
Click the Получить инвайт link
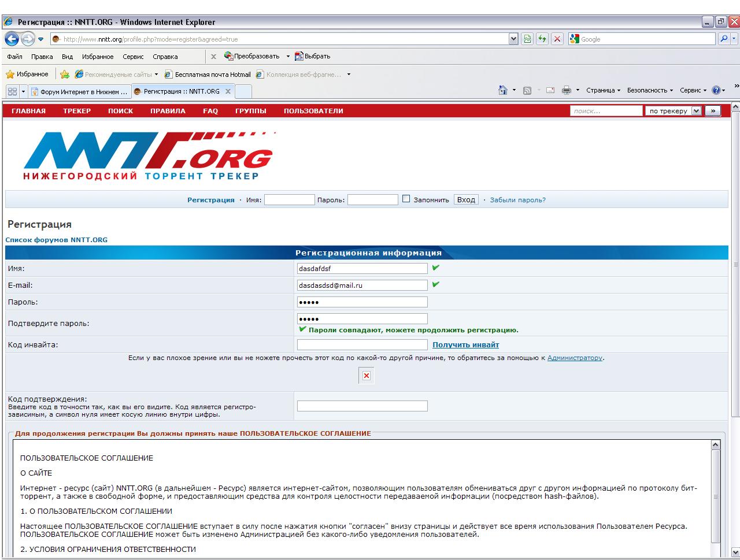[466, 345]
